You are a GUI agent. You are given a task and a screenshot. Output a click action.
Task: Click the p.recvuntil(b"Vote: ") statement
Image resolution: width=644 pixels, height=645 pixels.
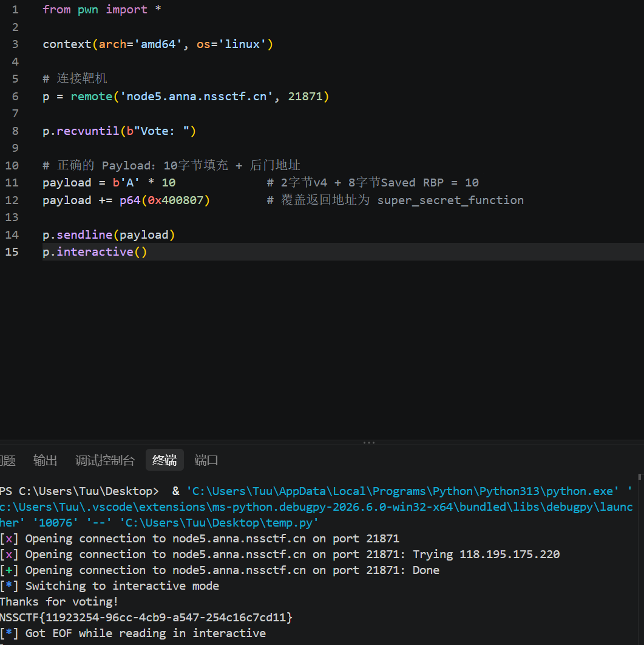(x=119, y=131)
